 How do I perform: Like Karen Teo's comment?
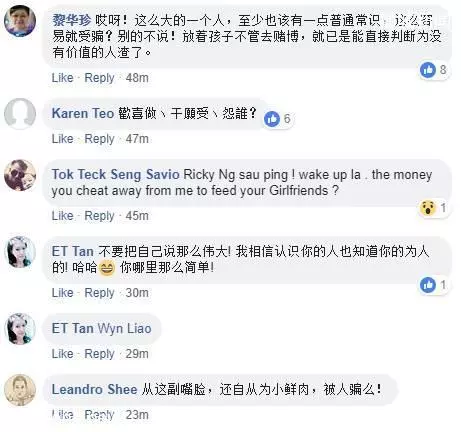pos(62,139)
